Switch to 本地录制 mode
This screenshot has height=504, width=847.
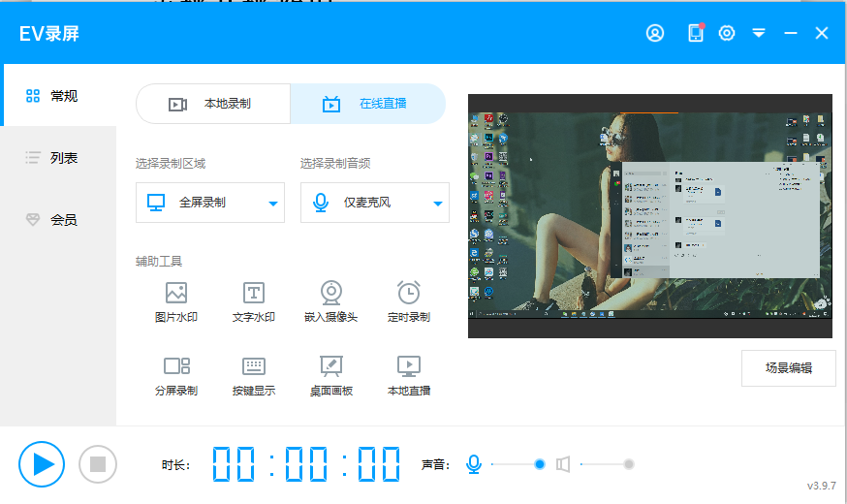[x=213, y=104]
